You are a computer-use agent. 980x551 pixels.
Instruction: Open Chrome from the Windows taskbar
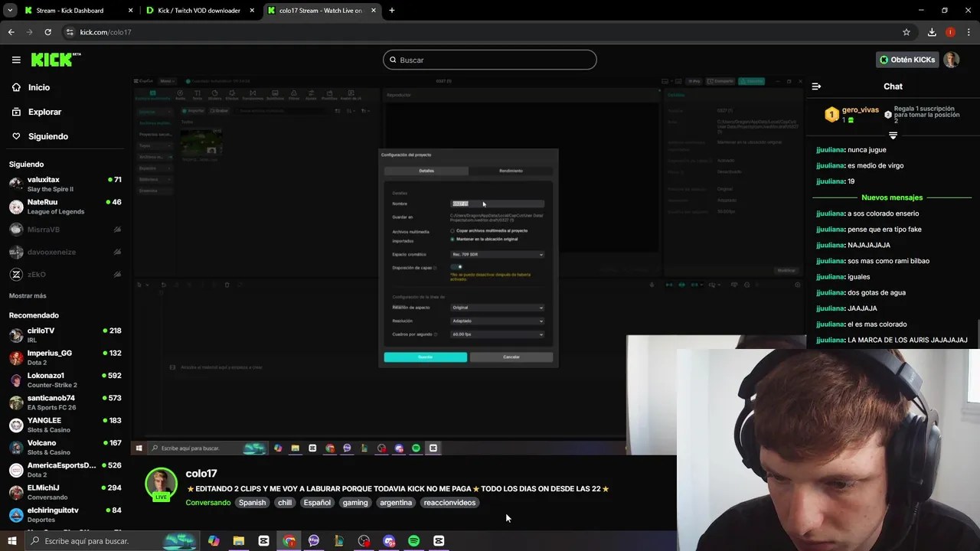(x=289, y=541)
